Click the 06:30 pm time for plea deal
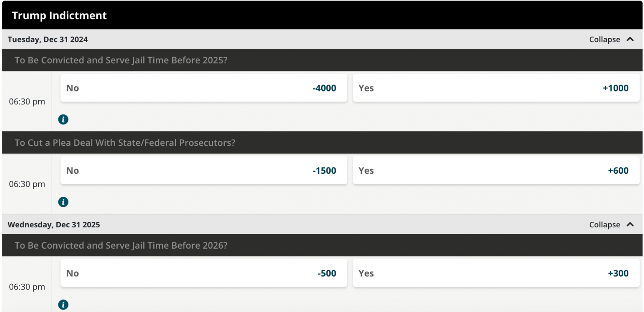The height and width of the screenshot is (312, 644). tap(27, 184)
